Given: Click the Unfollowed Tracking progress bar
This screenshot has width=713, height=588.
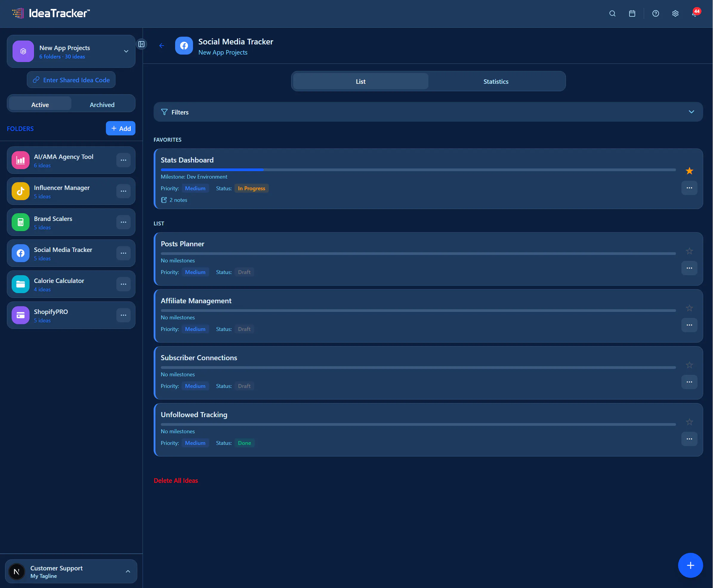Looking at the screenshot, I should point(418,424).
